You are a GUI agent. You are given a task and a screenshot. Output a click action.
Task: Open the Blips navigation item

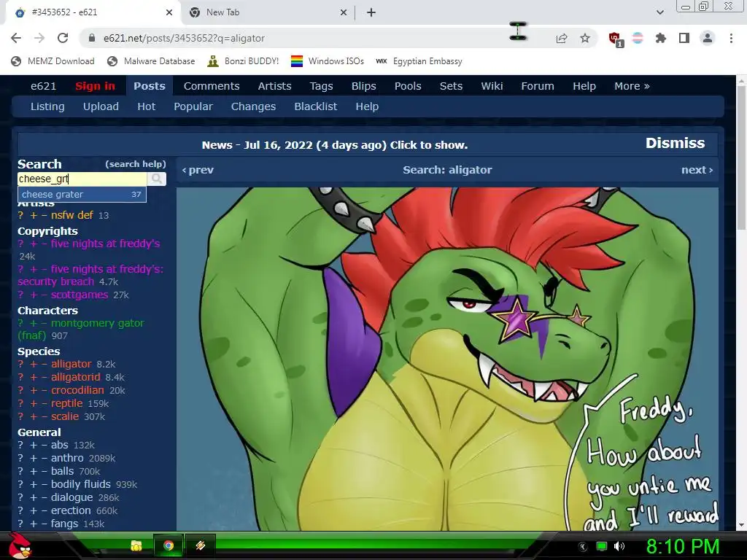coord(363,86)
